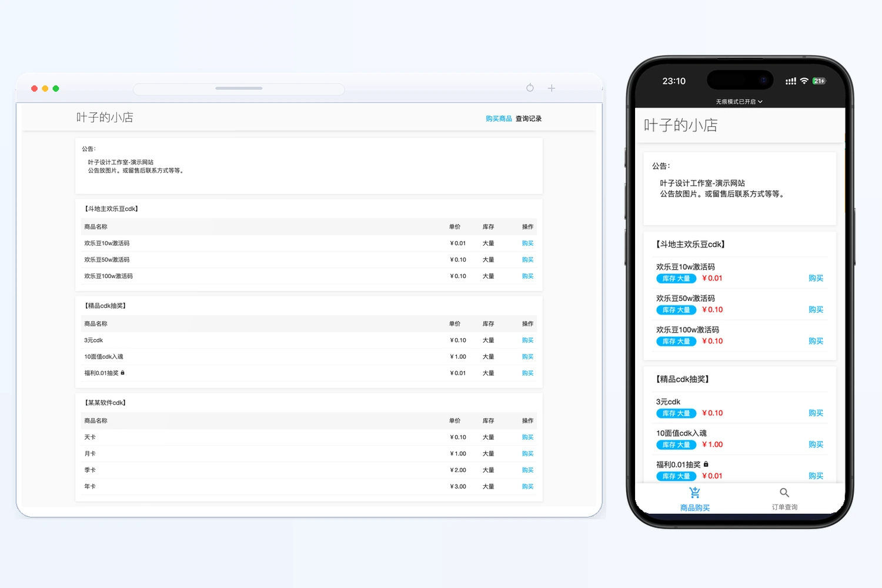The image size is (882, 588).
Task: Buy 年卡 in desktop table
Action: pos(527,487)
